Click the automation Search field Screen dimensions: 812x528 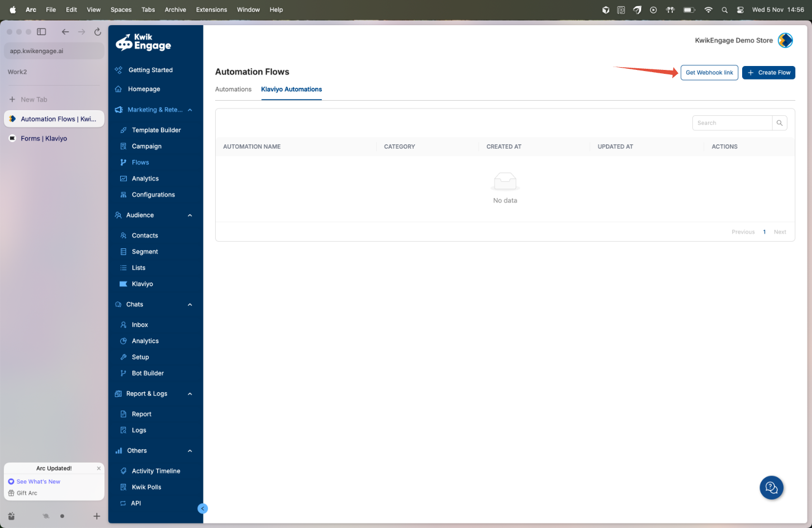732,123
